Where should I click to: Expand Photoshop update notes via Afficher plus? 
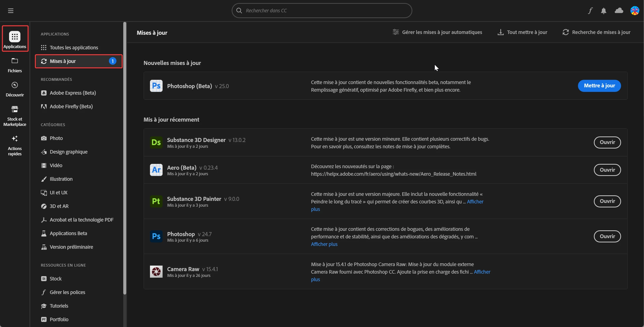[324, 244]
